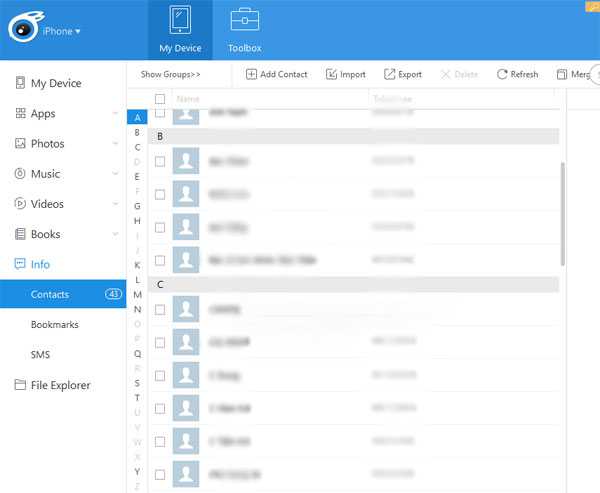Viewport: 600px width, 493px height.
Task: Click the Refresh circular arrow icon
Action: point(502,74)
